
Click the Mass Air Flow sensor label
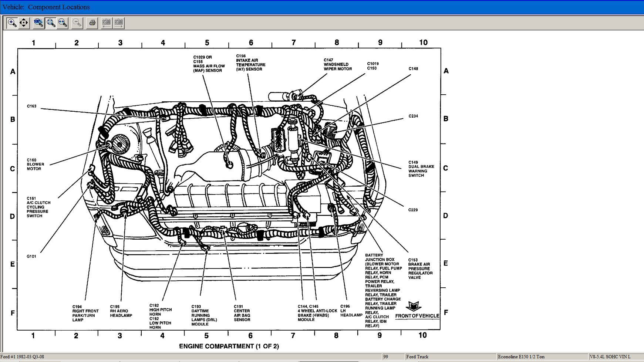click(x=209, y=64)
